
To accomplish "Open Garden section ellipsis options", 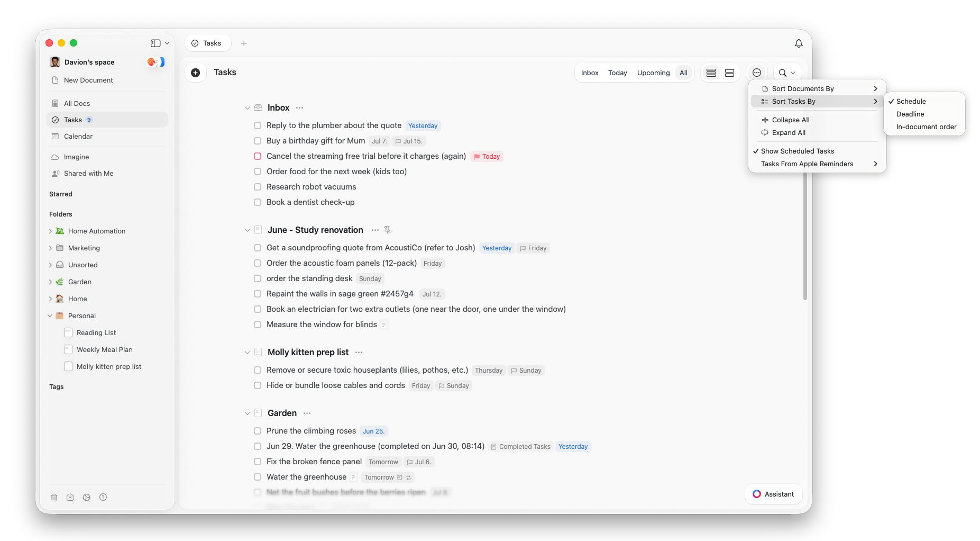I will pyautogui.click(x=307, y=413).
